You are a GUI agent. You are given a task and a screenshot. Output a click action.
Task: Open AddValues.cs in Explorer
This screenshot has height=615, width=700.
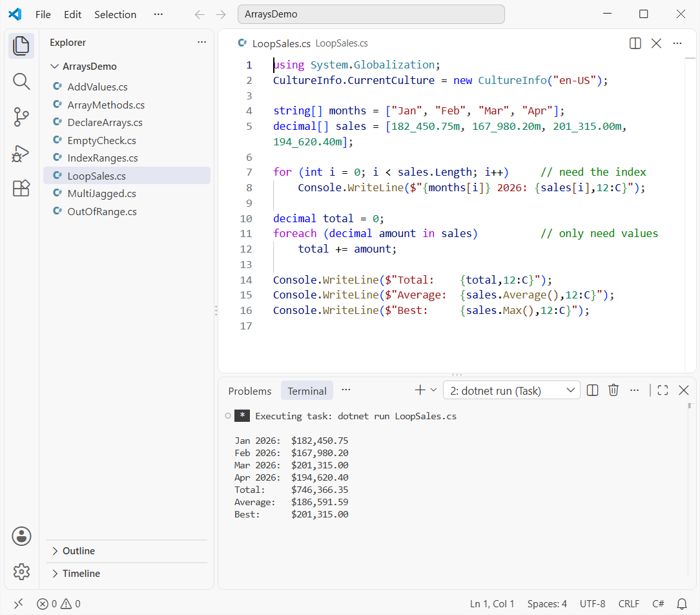coord(127,87)
